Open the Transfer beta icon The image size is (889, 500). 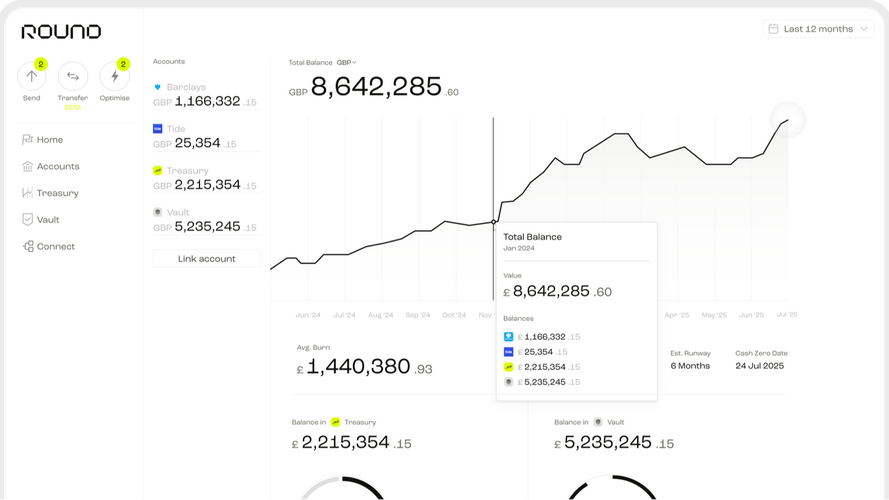tap(73, 76)
